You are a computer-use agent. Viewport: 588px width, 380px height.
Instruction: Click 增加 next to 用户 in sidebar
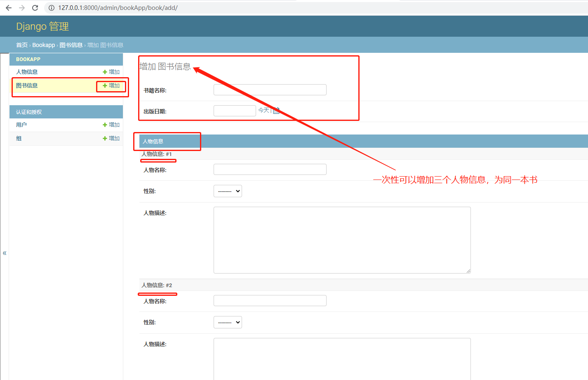[x=111, y=125]
